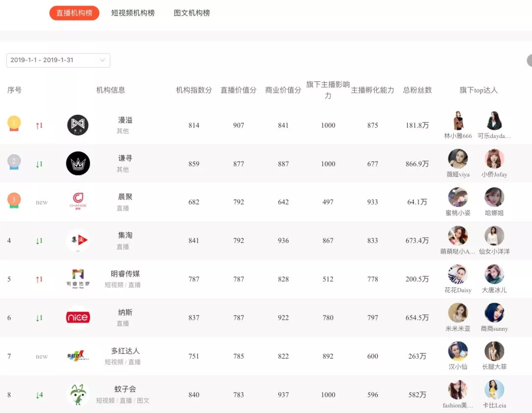Screen dimensions: 532x413
Task: Click the 明睿传媒 colorful M logo
Action: click(x=78, y=278)
